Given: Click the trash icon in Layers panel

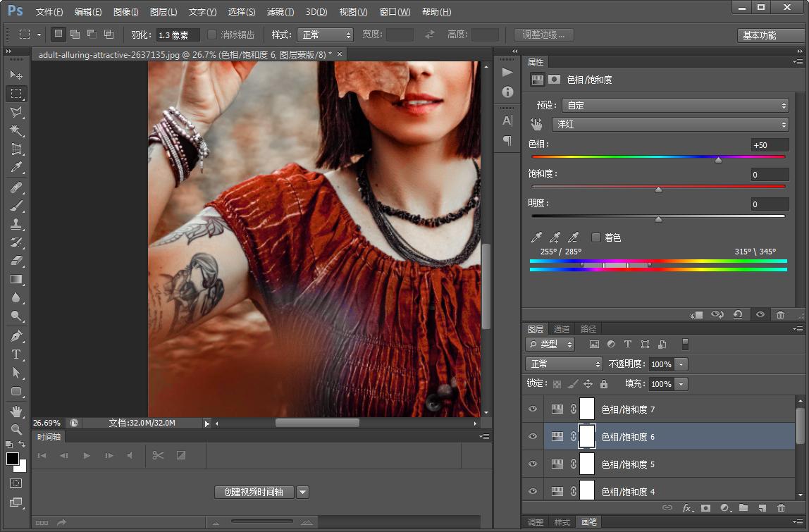Looking at the screenshot, I should point(781,508).
